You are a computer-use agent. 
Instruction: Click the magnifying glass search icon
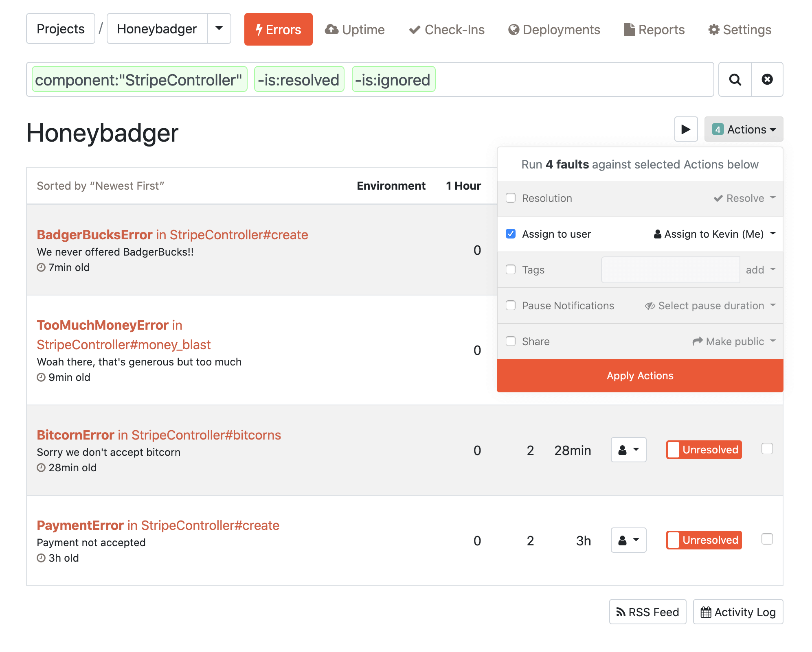735,79
